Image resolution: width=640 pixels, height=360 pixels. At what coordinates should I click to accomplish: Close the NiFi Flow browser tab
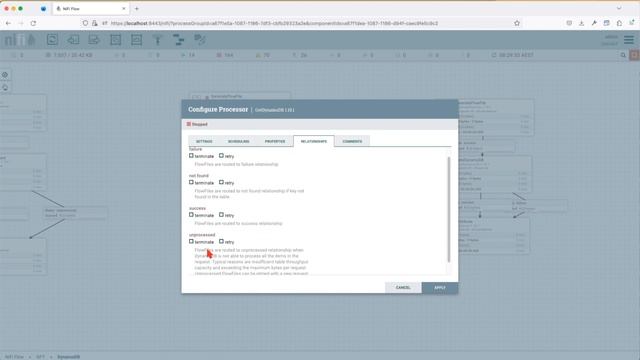pos(124,9)
